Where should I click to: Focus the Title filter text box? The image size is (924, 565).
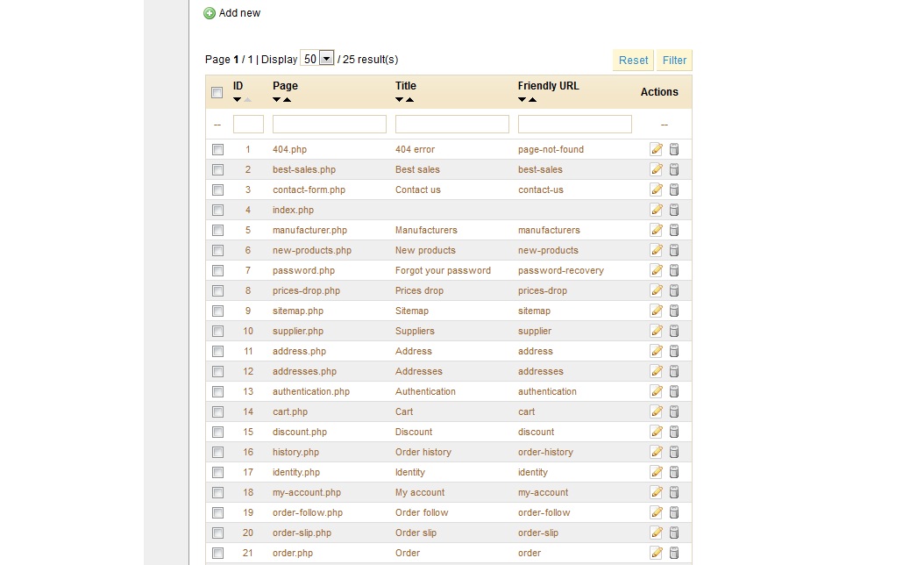pyautogui.click(x=452, y=125)
